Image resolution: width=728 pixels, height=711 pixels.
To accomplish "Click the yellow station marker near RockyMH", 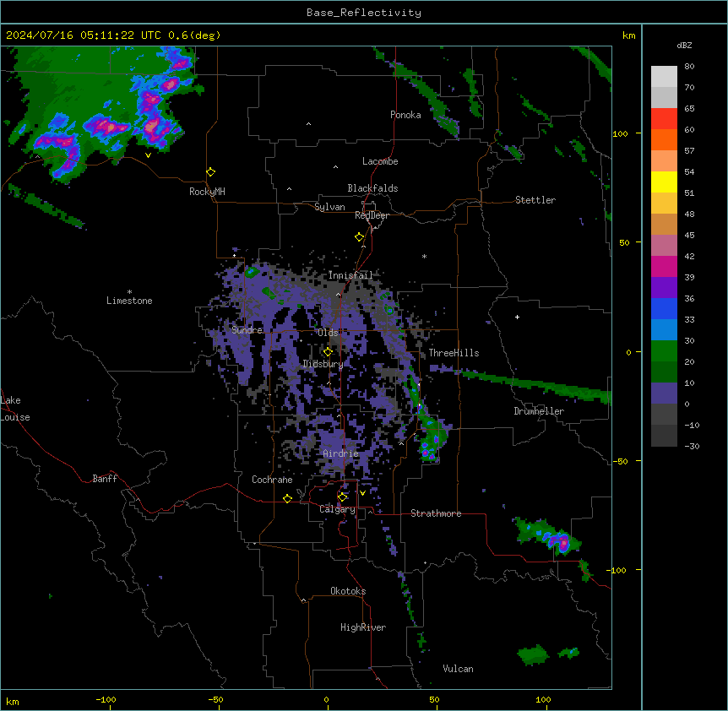I will [x=210, y=172].
